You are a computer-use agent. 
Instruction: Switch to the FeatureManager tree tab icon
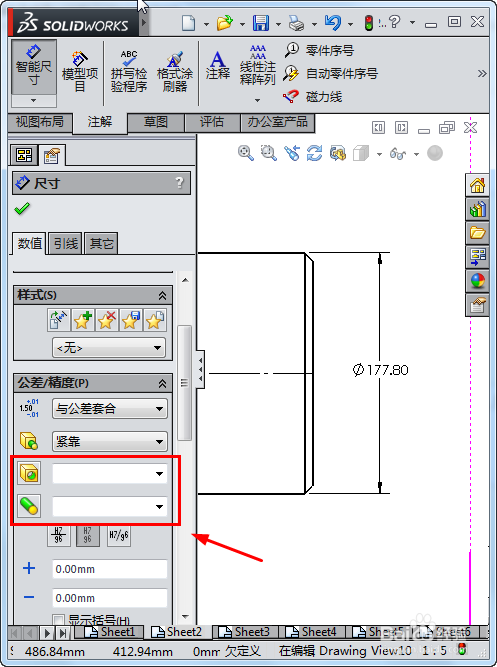[x=24, y=155]
